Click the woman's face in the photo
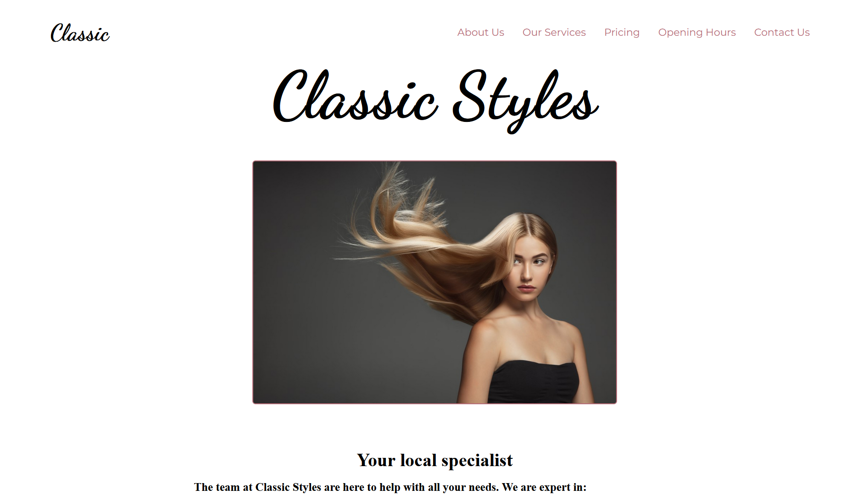The width and height of the screenshot is (868, 495). click(x=529, y=270)
